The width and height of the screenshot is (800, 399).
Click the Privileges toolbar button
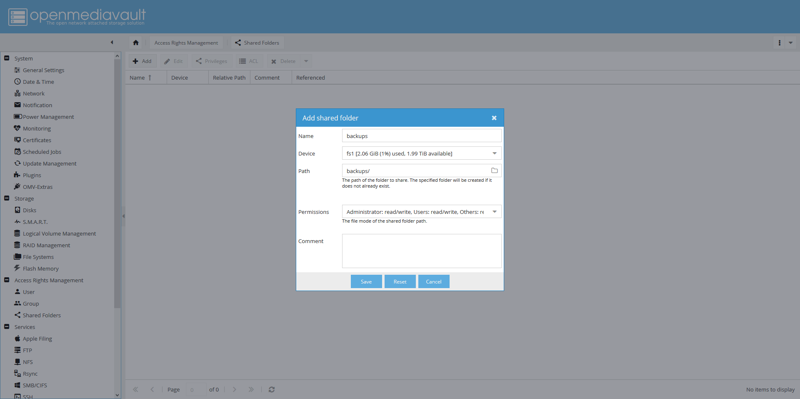tap(211, 61)
